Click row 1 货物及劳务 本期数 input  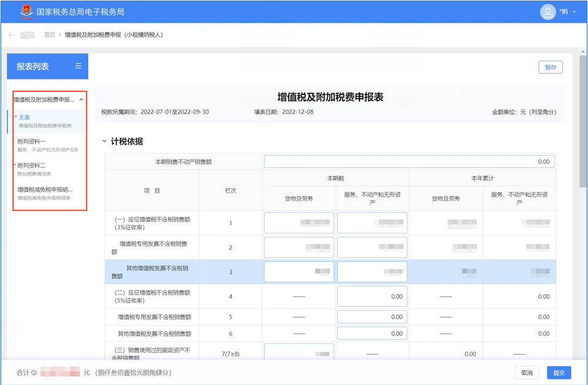coord(299,223)
